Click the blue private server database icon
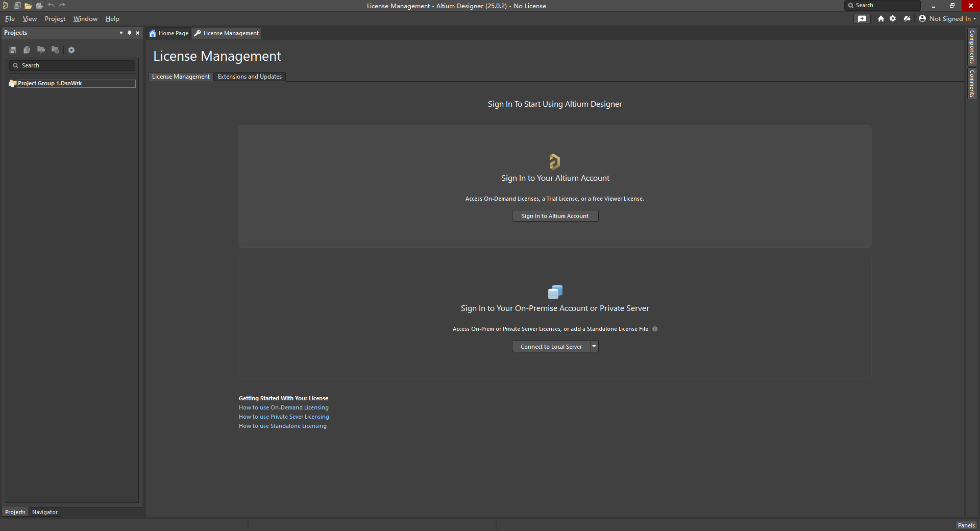 tap(555, 292)
